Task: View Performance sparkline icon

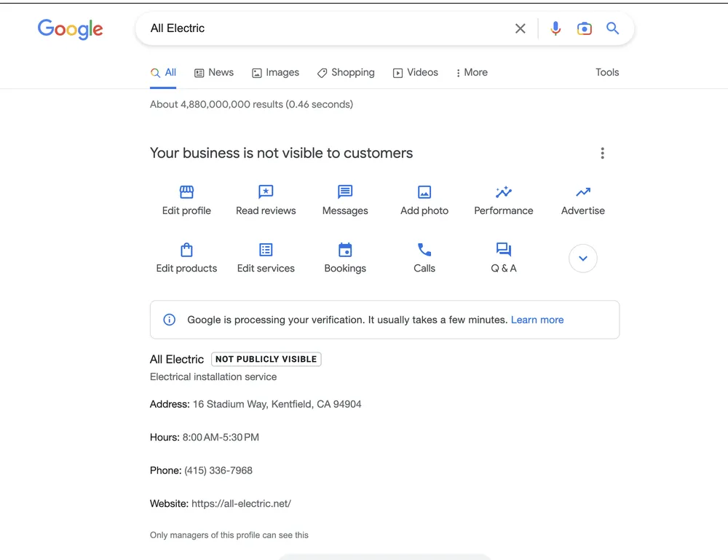Action: click(504, 192)
